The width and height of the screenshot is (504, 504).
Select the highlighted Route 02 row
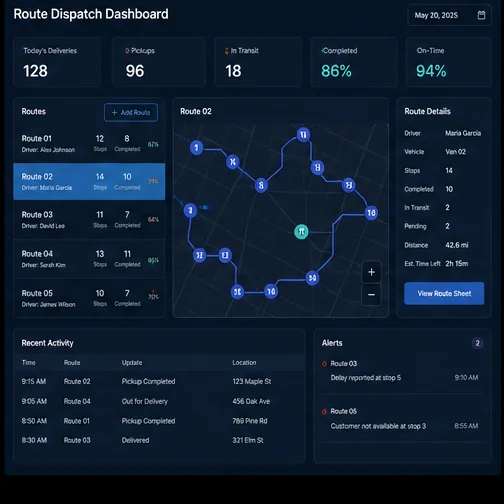(x=89, y=181)
